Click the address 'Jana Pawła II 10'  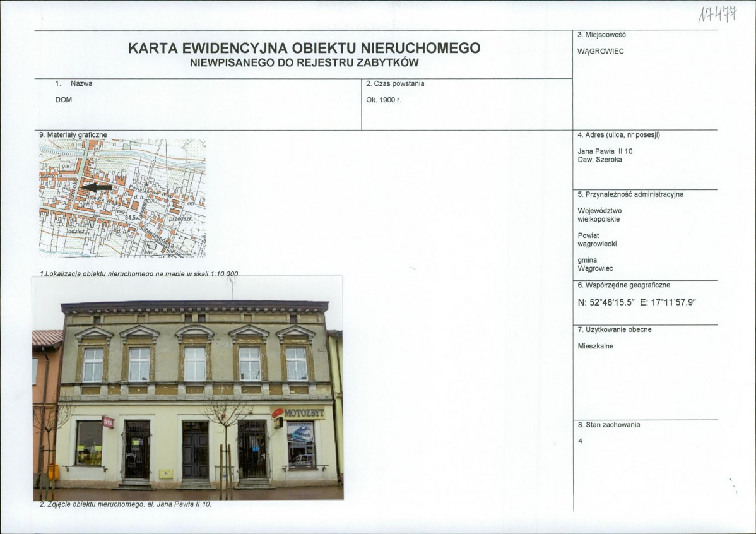605,151
